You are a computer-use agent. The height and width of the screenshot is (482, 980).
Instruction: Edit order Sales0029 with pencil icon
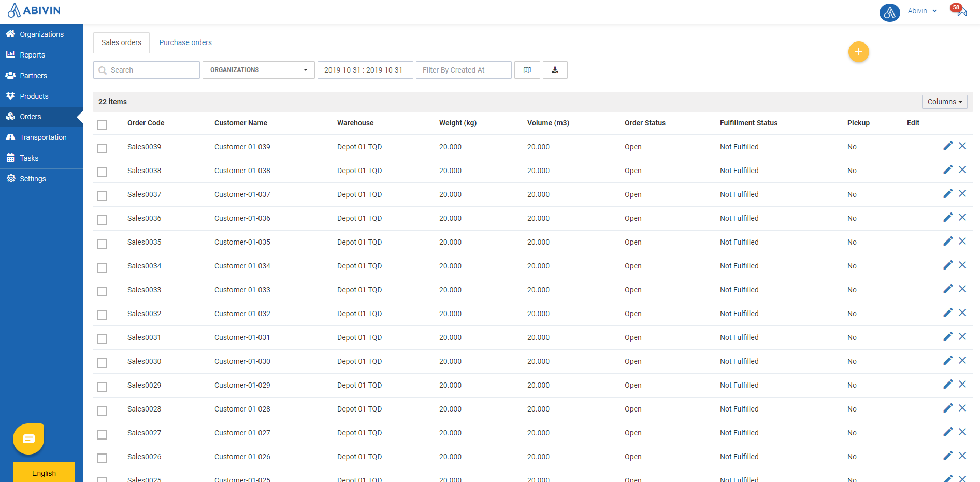[x=948, y=385]
